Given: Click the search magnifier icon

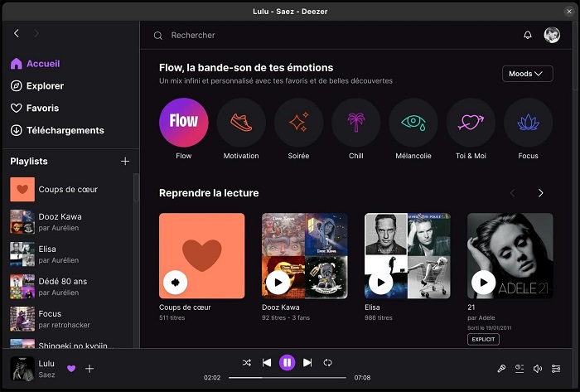Looking at the screenshot, I should click(158, 36).
